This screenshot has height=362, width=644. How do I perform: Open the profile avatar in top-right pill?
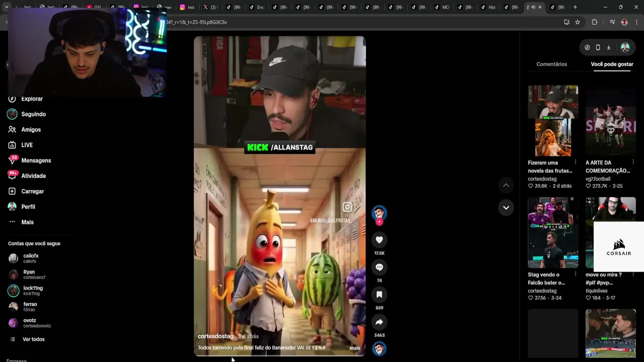(x=625, y=47)
